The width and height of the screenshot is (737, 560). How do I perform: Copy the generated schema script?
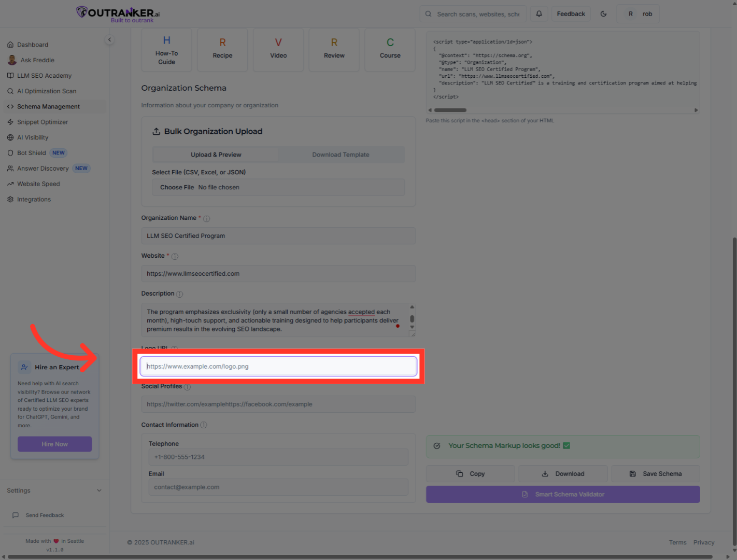tap(471, 474)
